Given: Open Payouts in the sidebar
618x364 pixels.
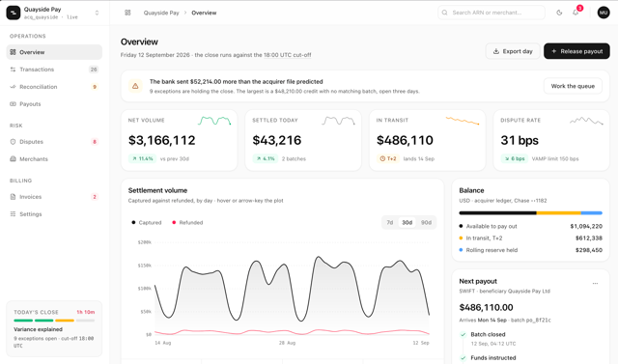Looking at the screenshot, I should pos(54,104).
